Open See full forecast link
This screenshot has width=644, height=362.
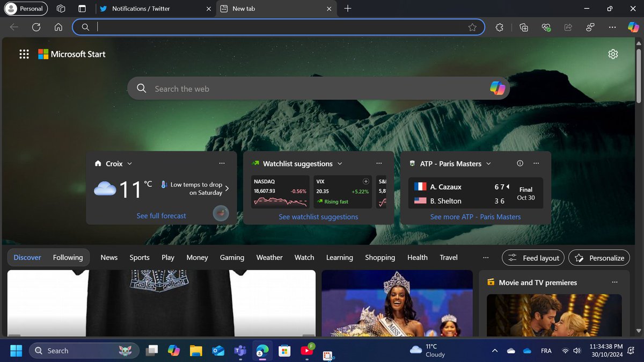[x=162, y=216]
